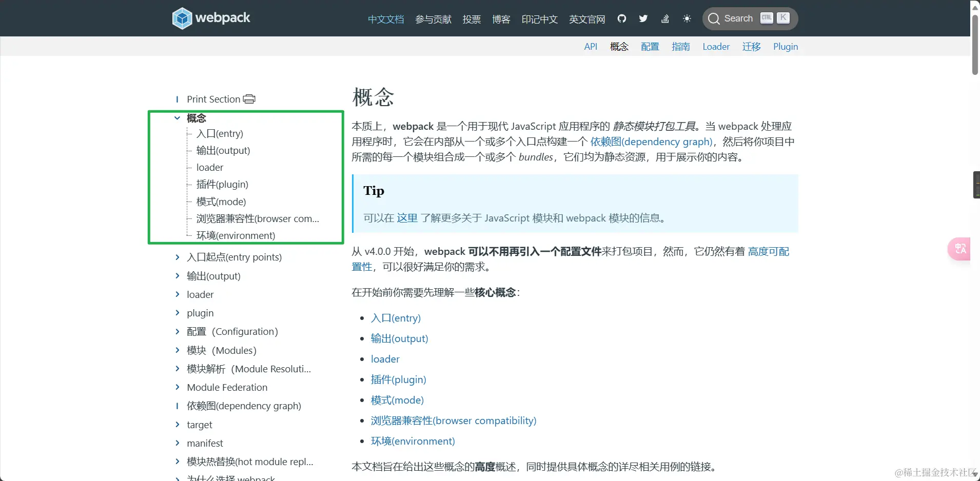
Task: Open the GitHub repository icon
Action: [622, 18]
